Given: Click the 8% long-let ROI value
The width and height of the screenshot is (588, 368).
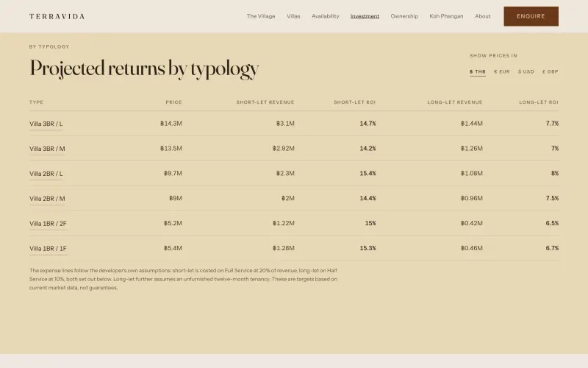Looking at the screenshot, I should pos(555,173).
